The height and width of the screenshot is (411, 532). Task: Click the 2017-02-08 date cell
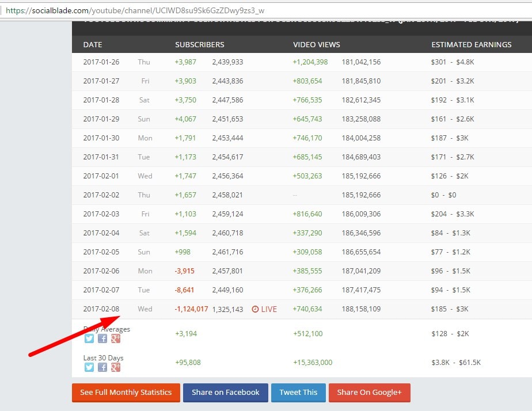(101, 309)
